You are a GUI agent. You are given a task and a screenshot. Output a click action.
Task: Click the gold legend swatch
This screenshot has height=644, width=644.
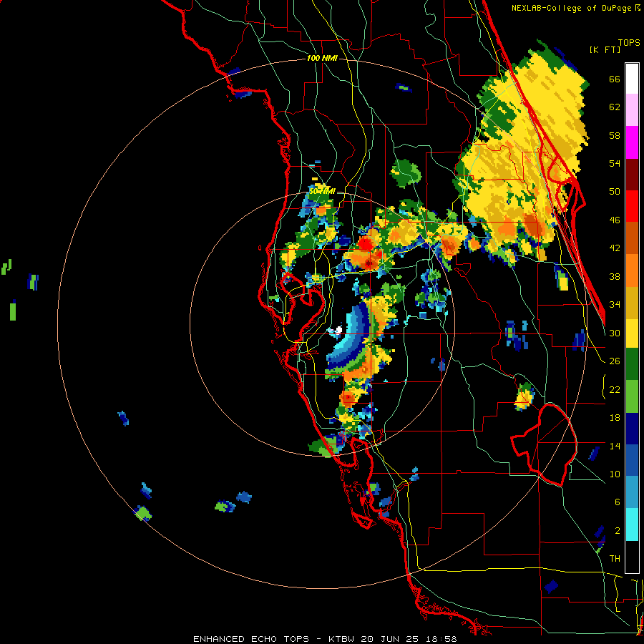click(632, 302)
